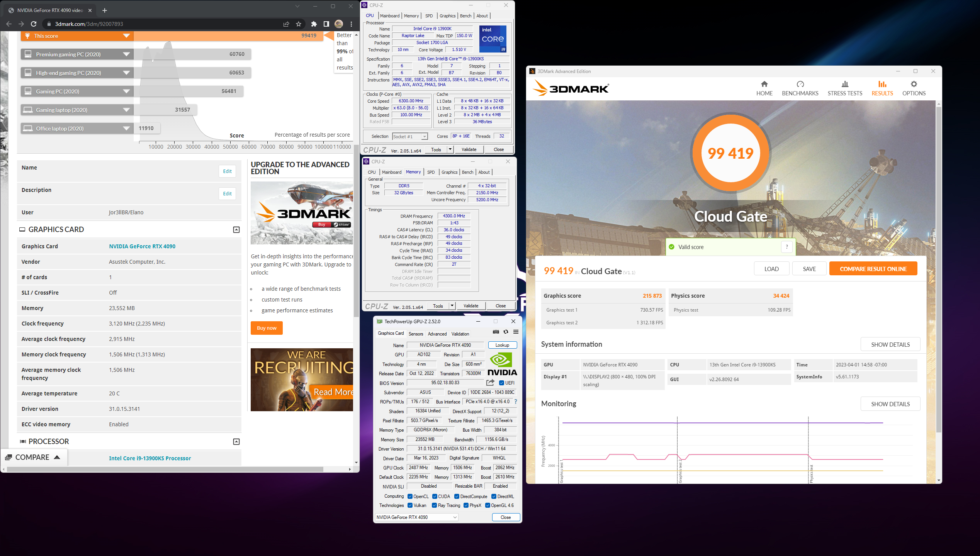Toggle DirectML checkbox in GPU-Z
Viewport: 980px width, 556px height.
494,497
